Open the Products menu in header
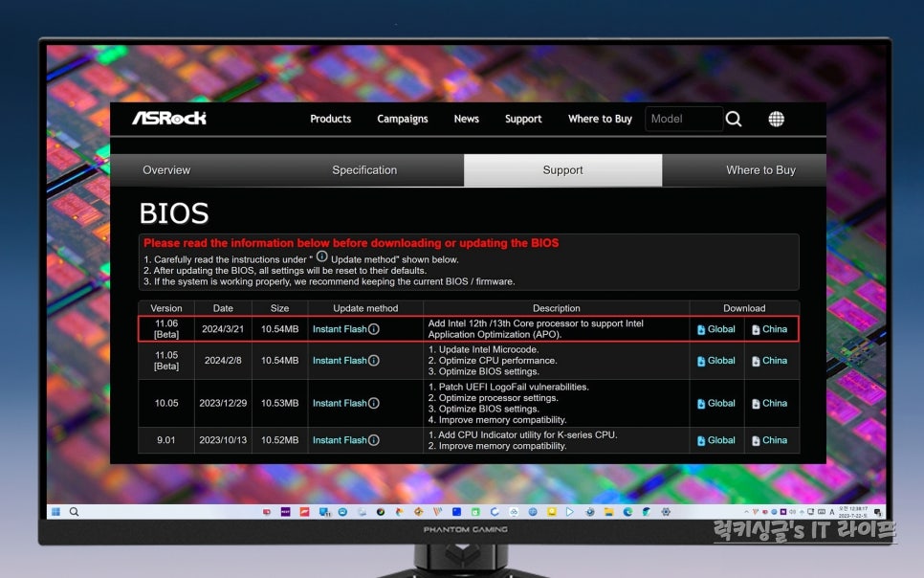This screenshot has height=578, width=924. tap(330, 119)
